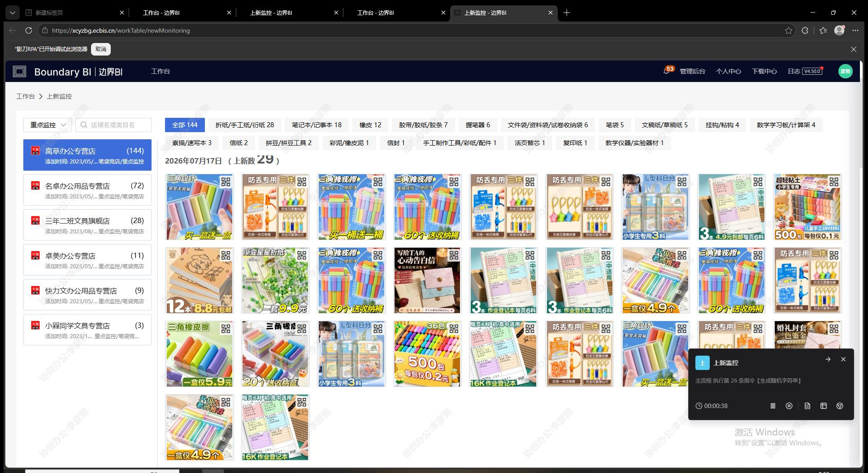868x473 pixels.
Task: Open the notification bell with 53 badge
Action: pyautogui.click(x=667, y=71)
